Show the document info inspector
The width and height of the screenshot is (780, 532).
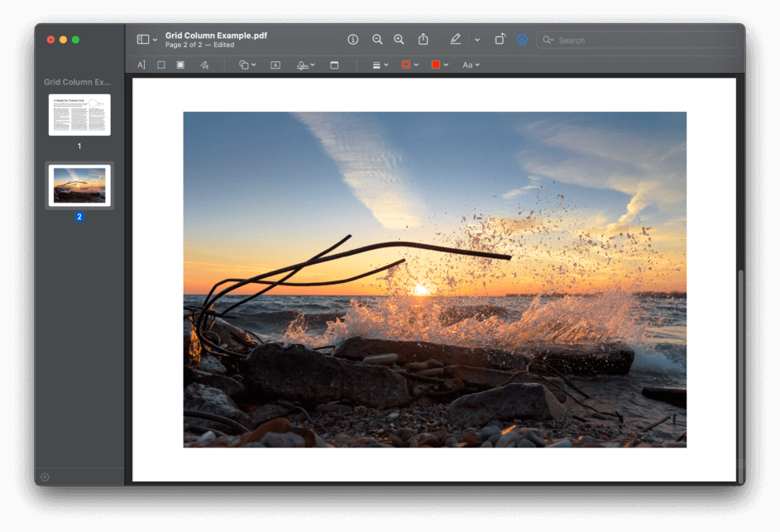tap(352, 39)
